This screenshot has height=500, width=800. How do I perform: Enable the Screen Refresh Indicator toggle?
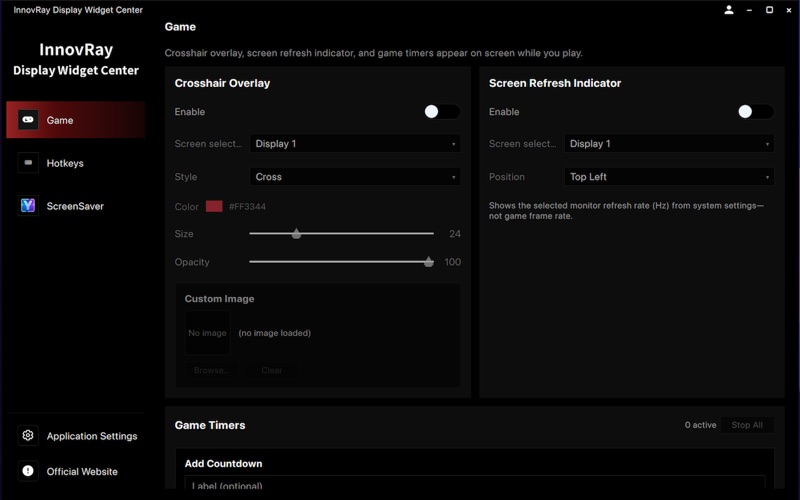[x=756, y=112]
